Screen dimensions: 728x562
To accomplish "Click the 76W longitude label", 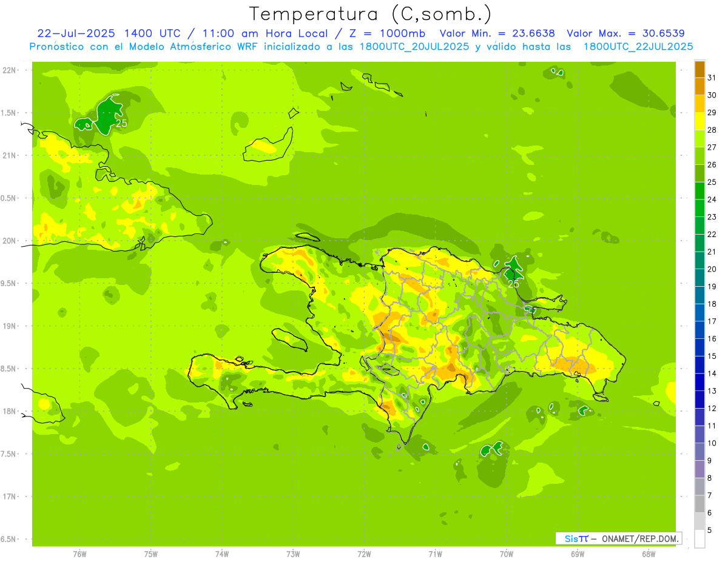I will point(79,554).
